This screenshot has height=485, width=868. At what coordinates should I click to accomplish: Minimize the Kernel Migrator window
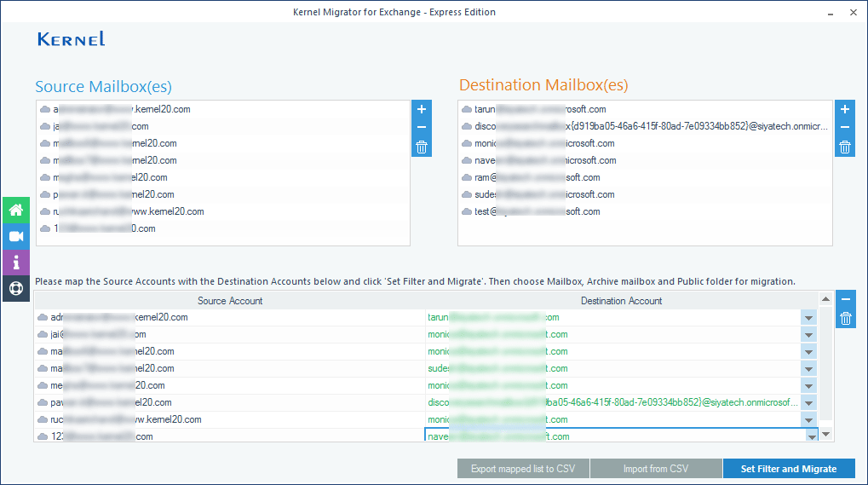[831, 13]
